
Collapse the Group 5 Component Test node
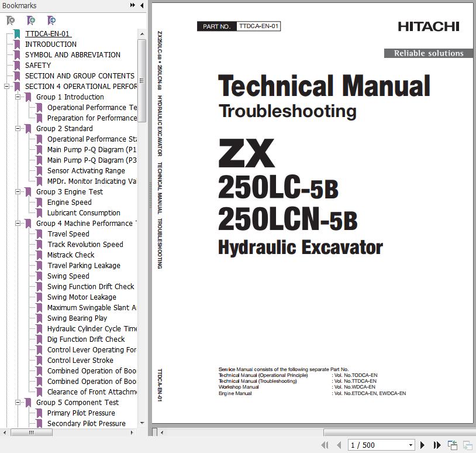[18, 402]
